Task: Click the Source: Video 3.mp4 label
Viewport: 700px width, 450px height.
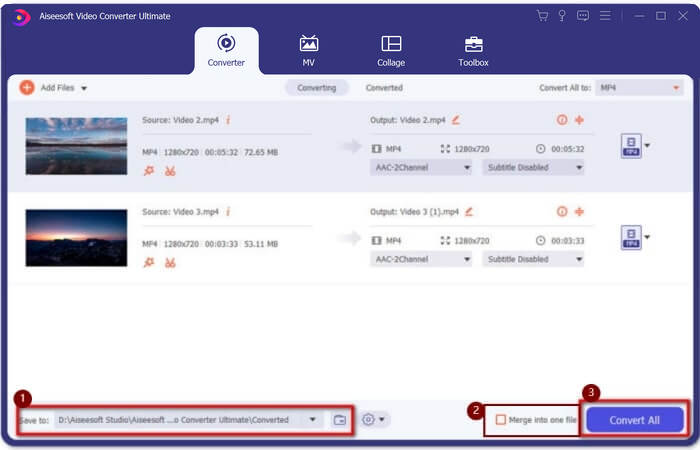Action: pyautogui.click(x=180, y=212)
